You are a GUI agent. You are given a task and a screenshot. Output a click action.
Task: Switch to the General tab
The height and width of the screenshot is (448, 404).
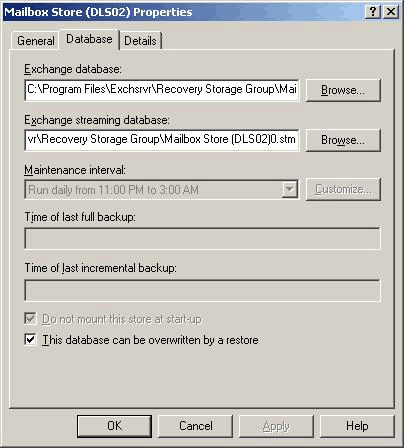(36, 41)
